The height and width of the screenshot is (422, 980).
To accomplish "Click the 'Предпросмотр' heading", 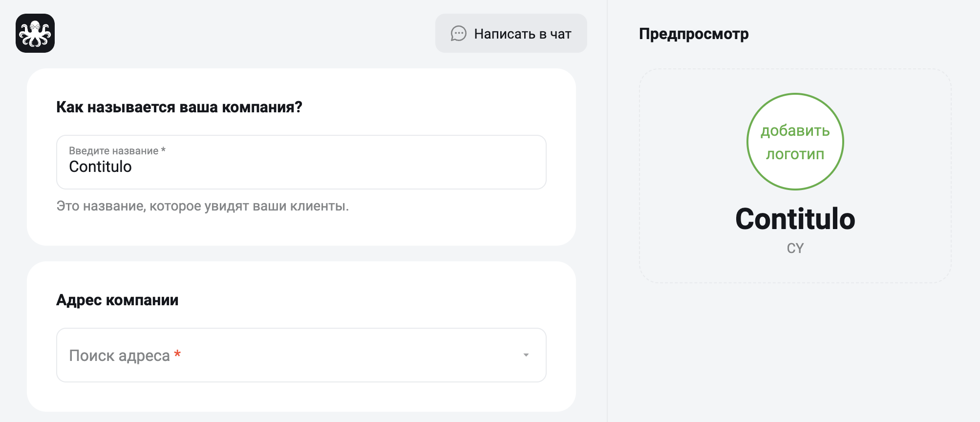I will pos(694,34).
